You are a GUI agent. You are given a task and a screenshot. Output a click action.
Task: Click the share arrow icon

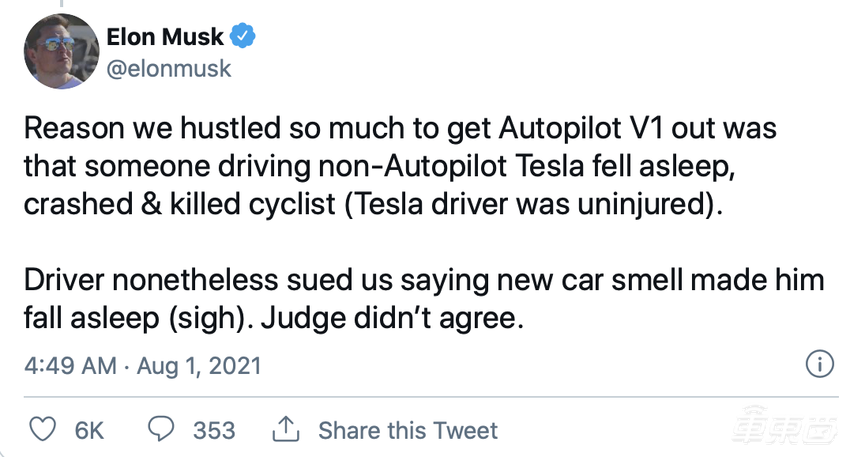pyautogui.click(x=285, y=430)
